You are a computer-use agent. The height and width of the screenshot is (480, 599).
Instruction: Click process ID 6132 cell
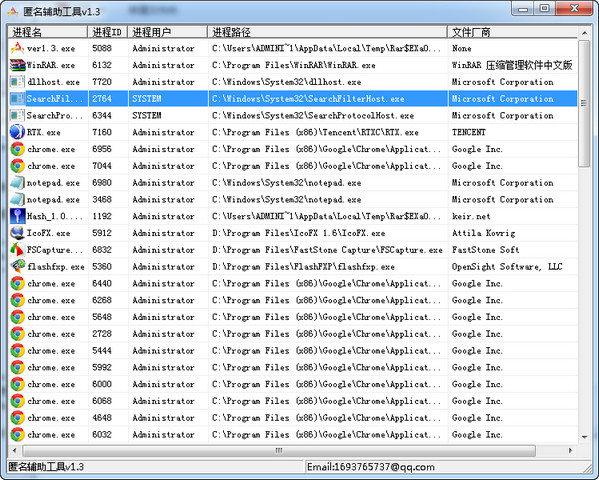(x=108, y=65)
